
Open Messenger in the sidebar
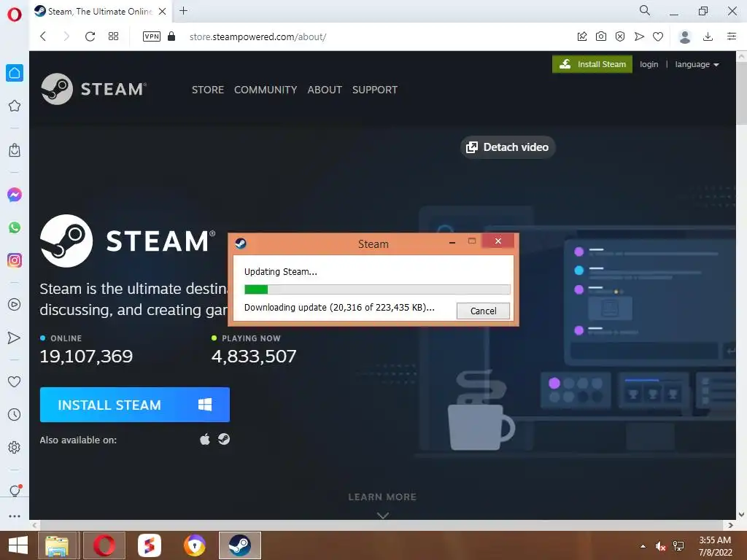[15, 194]
